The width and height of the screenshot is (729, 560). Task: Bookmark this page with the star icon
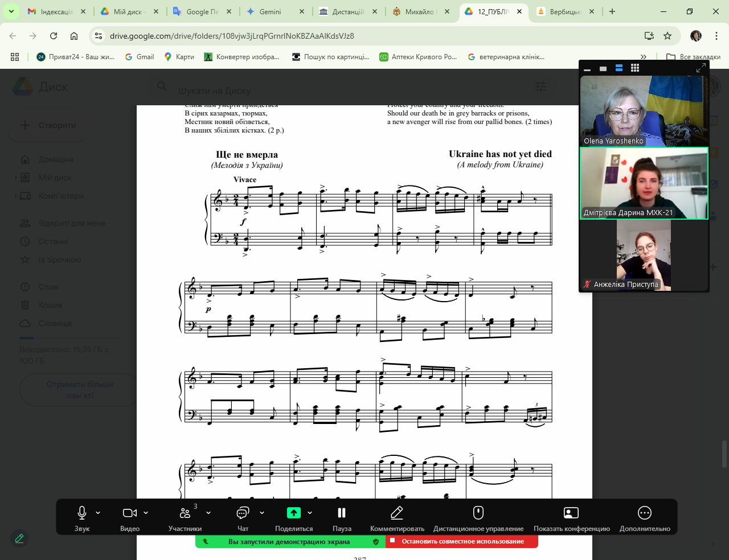(667, 36)
